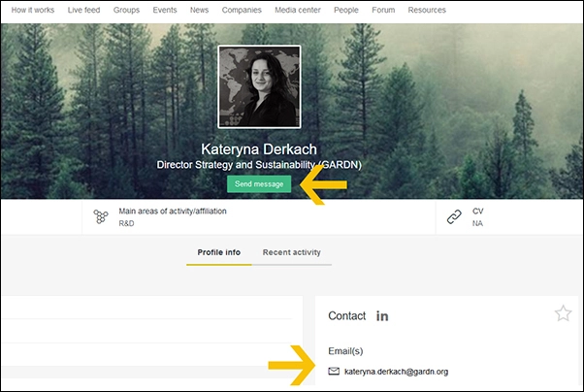This screenshot has width=584, height=392.
Task: Click the main areas of activity icon
Action: pos(101,217)
